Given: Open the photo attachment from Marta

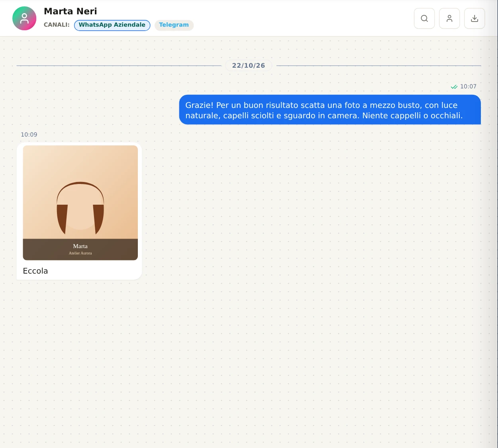Looking at the screenshot, I should point(80,203).
